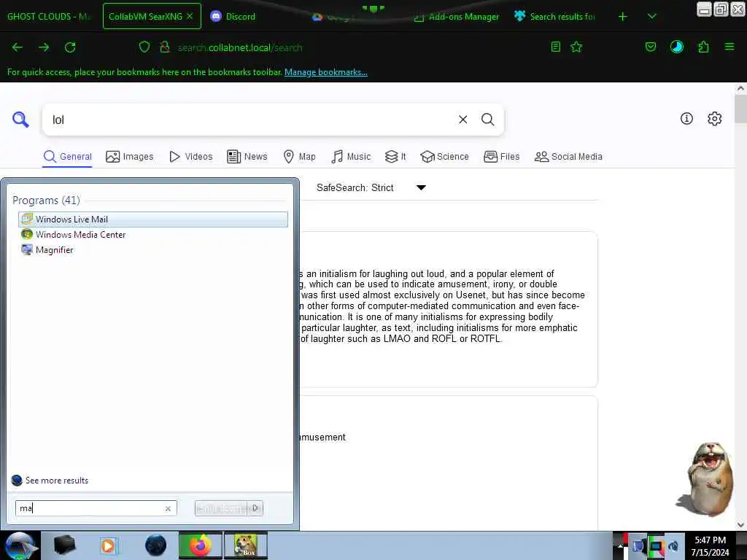This screenshot has width=747, height=560.
Task: Switch to the Search results tab
Action: 555,17
